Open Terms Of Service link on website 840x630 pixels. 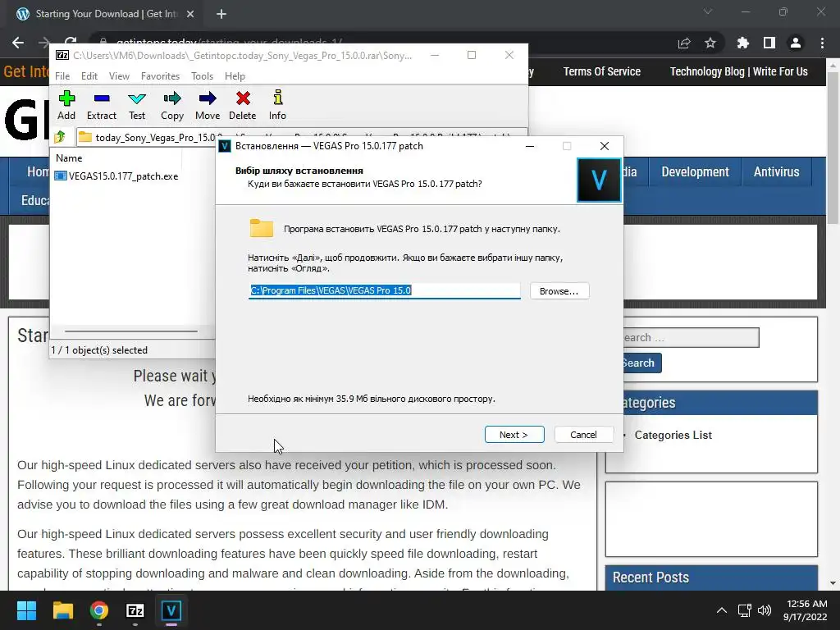[x=601, y=71]
